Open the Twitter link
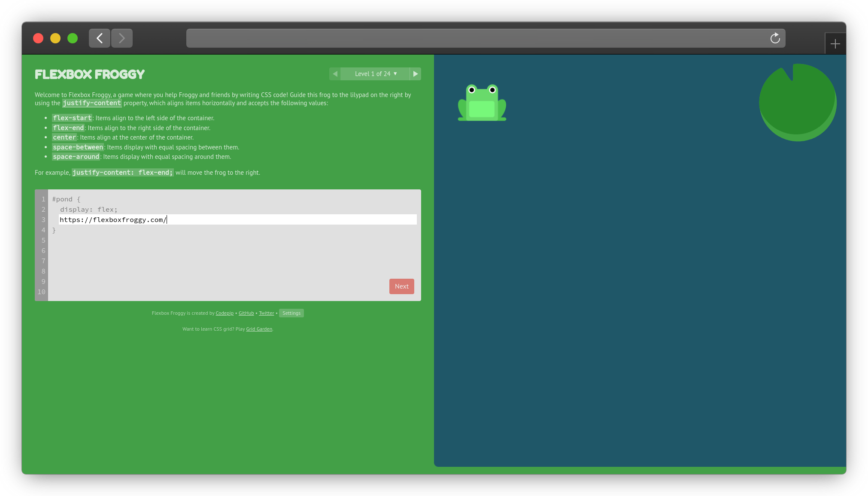The width and height of the screenshot is (868, 496). (x=266, y=313)
